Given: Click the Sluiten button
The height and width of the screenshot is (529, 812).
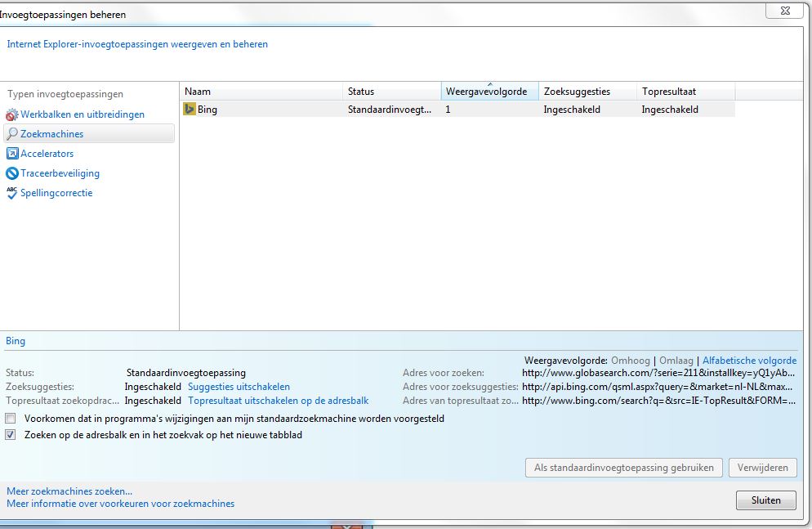Looking at the screenshot, I should tap(765, 500).
